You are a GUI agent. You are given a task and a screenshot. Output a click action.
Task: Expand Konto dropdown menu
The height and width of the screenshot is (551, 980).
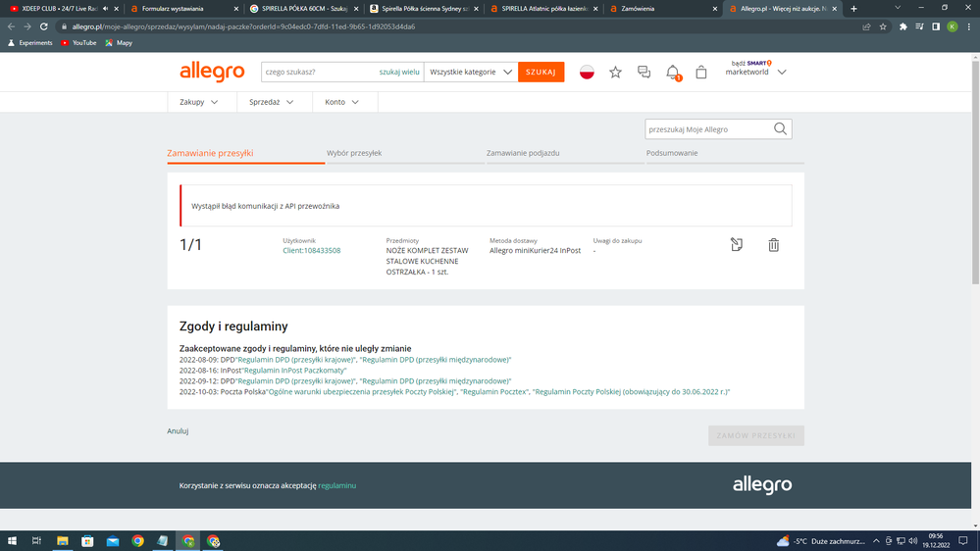coord(342,102)
